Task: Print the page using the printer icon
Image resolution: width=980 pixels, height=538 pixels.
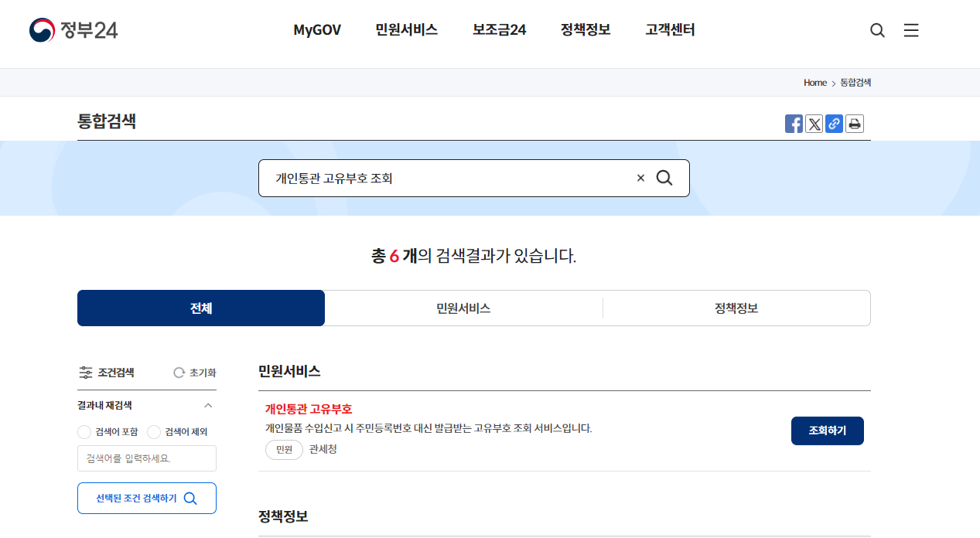Action: click(x=854, y=123)
